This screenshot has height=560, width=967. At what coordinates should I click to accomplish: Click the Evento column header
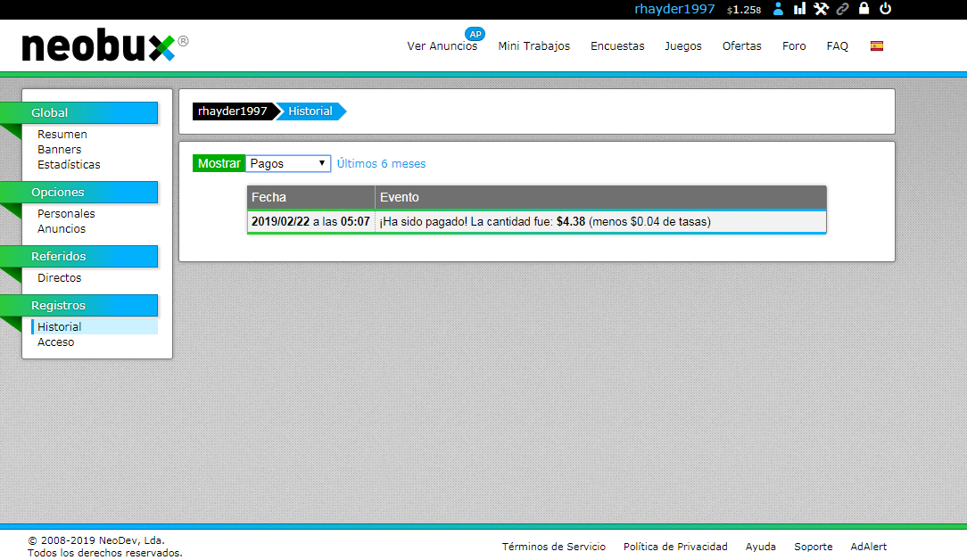pyautogui.click(x=600, y=197)
